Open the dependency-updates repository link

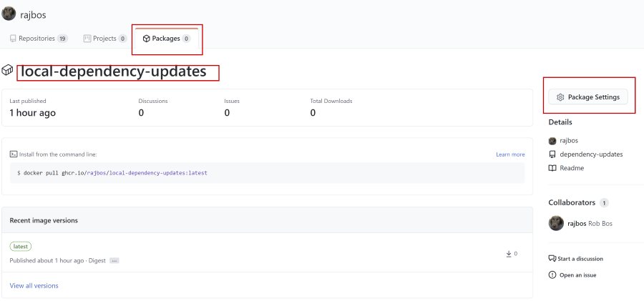[x=591, y=154]
